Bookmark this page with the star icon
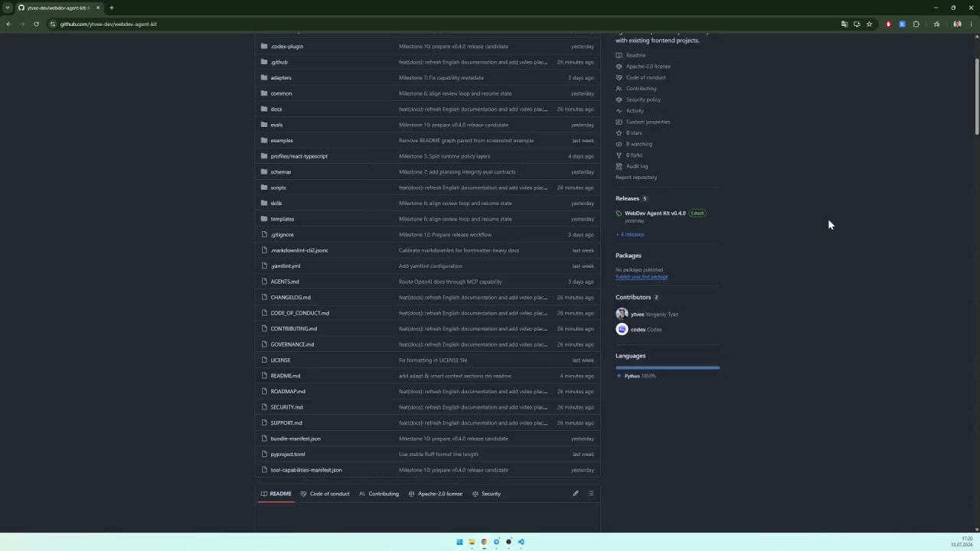980x551 pixels. click(869, 24)
